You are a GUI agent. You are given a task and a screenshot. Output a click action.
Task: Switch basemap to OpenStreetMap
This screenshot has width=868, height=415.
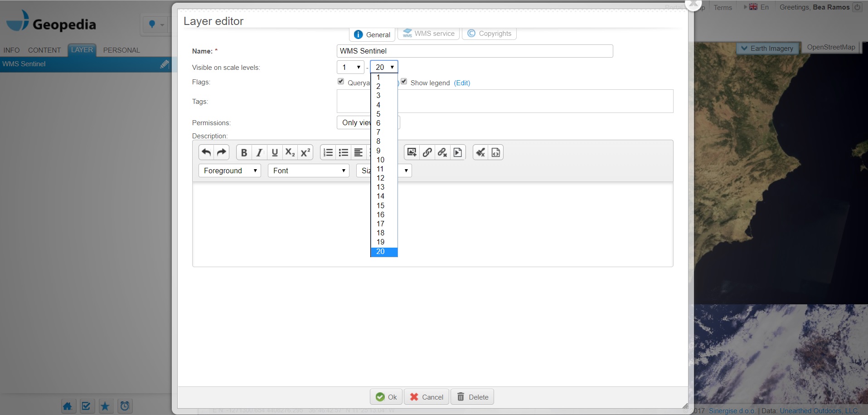pos(831,47)
